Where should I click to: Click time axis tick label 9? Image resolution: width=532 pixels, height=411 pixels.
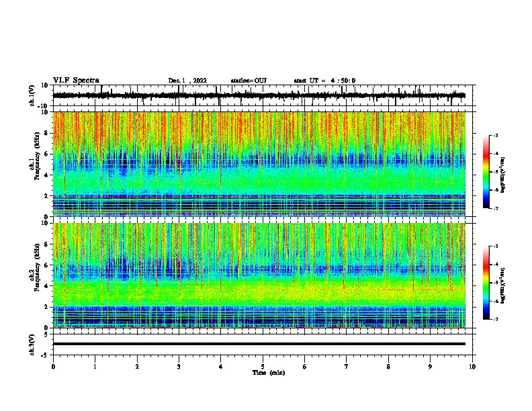click(x=430, y=367)
